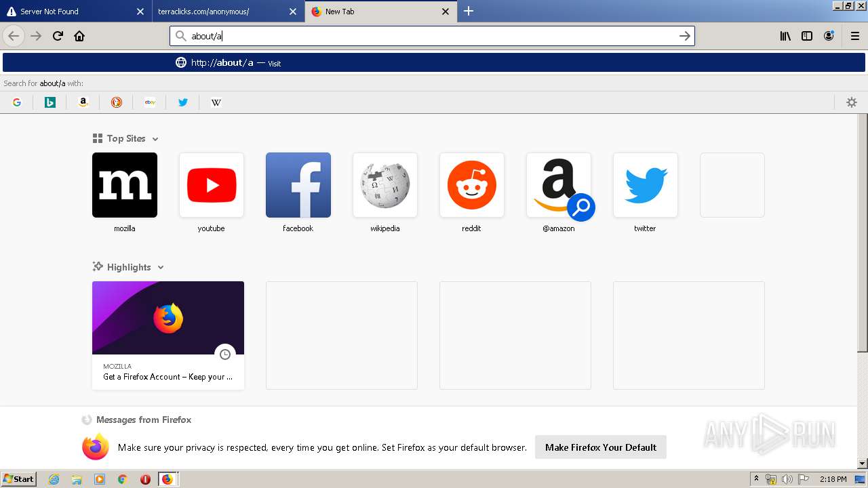This screenshot has height=488, width=868.
Task: Collapse the Top Sites section
Action: pyautogui.click(x=155, y=139)
